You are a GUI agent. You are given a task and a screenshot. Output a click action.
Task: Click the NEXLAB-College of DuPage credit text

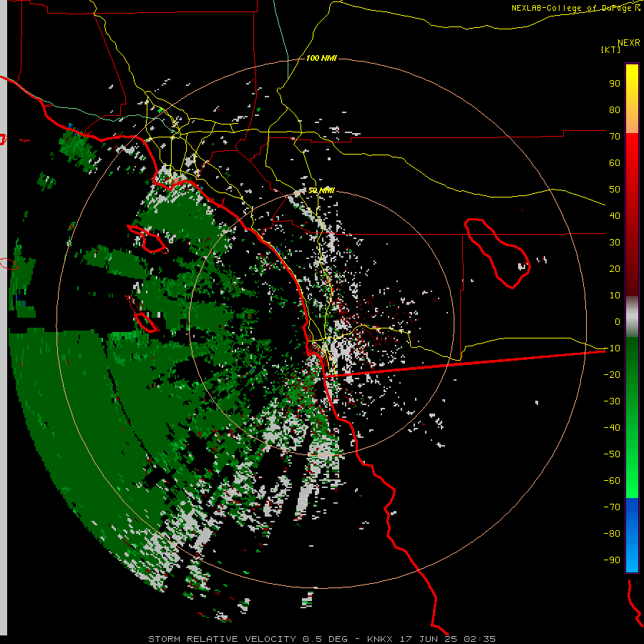pos(575,8)
